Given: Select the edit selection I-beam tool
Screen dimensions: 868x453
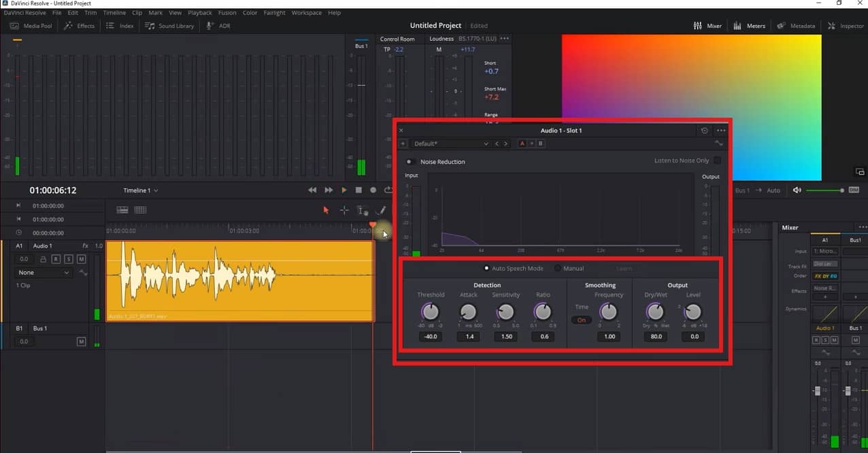Looking at the screenshot, I should point(363,211).
